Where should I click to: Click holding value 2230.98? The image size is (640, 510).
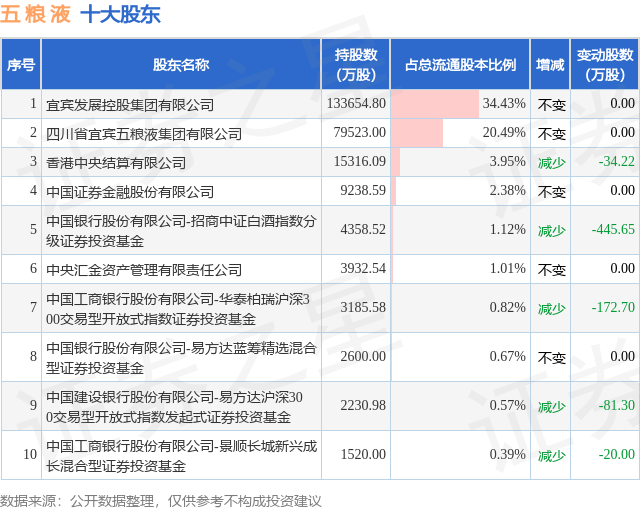click(363, 405)
